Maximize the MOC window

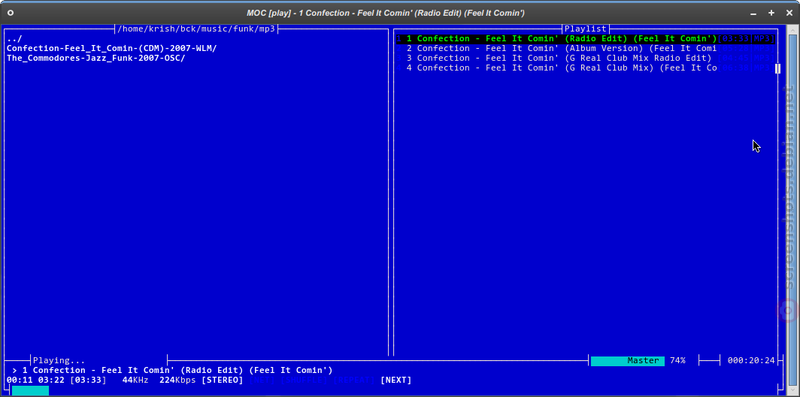click(x=771, y=13)
